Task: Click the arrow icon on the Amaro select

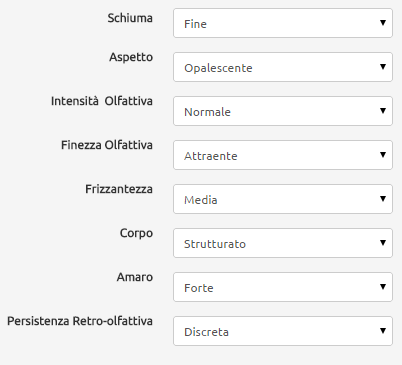Action: [x=383, y=287]
